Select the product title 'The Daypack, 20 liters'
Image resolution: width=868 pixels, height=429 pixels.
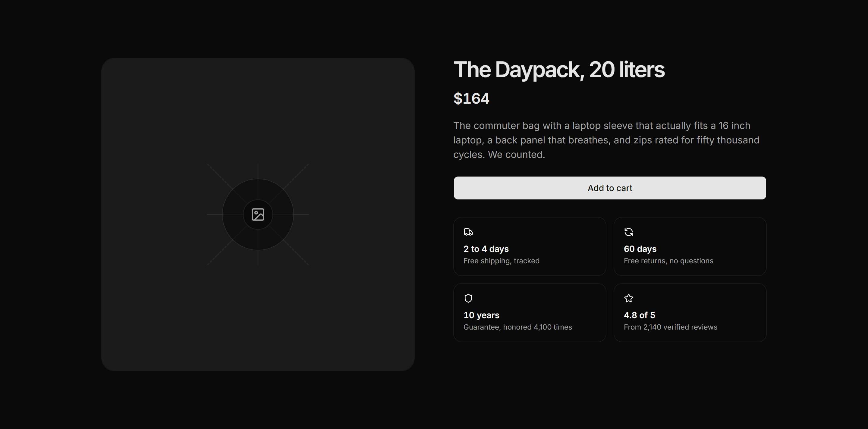point(559,70)
